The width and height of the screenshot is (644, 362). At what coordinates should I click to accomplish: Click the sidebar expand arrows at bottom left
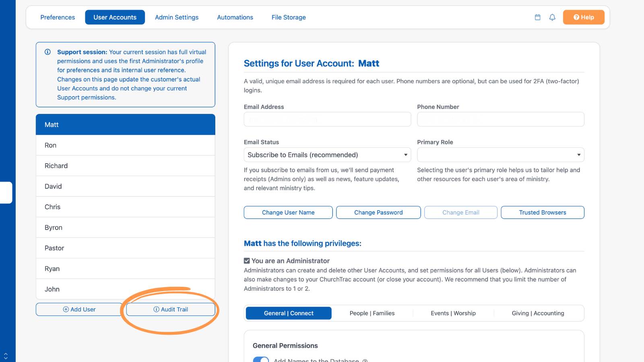[6, 356]
